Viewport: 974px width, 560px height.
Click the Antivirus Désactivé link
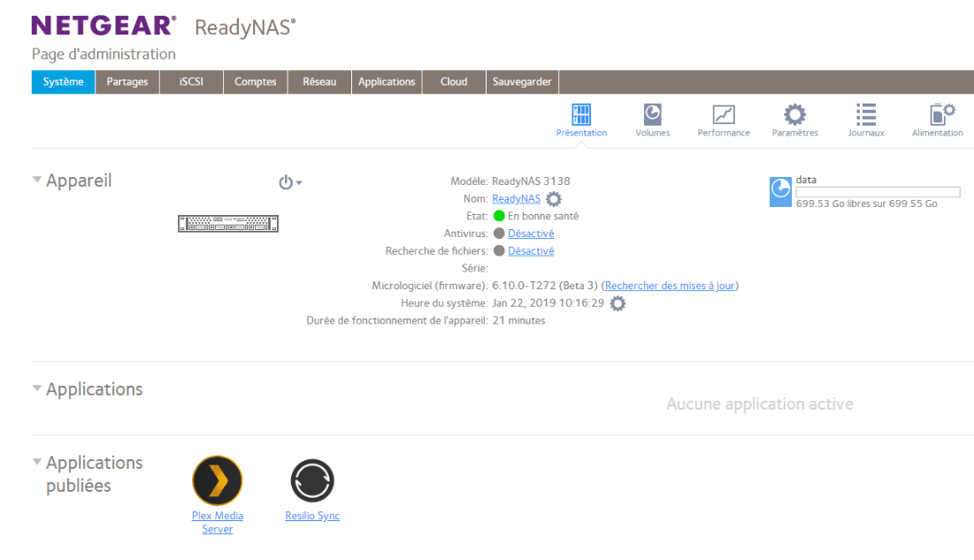[531, 234]
